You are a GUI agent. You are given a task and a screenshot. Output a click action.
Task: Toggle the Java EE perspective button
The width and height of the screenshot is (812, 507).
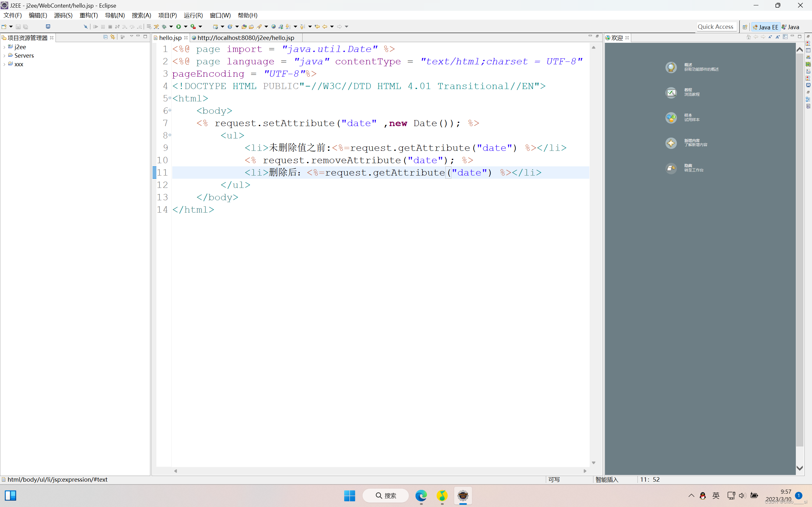click(765, 27)
